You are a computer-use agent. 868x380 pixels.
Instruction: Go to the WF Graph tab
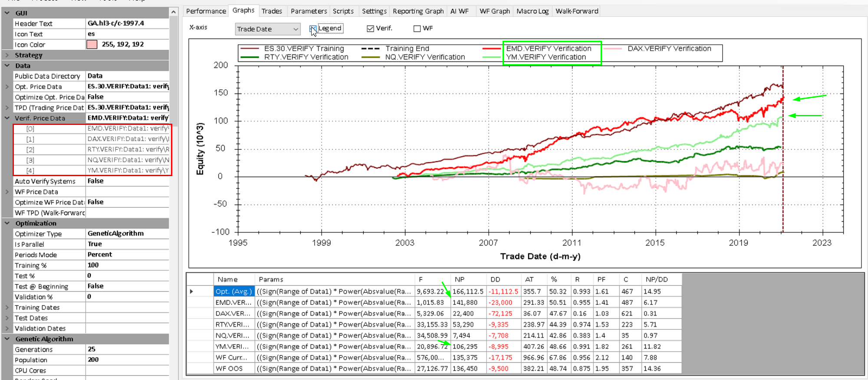[494, 11]
